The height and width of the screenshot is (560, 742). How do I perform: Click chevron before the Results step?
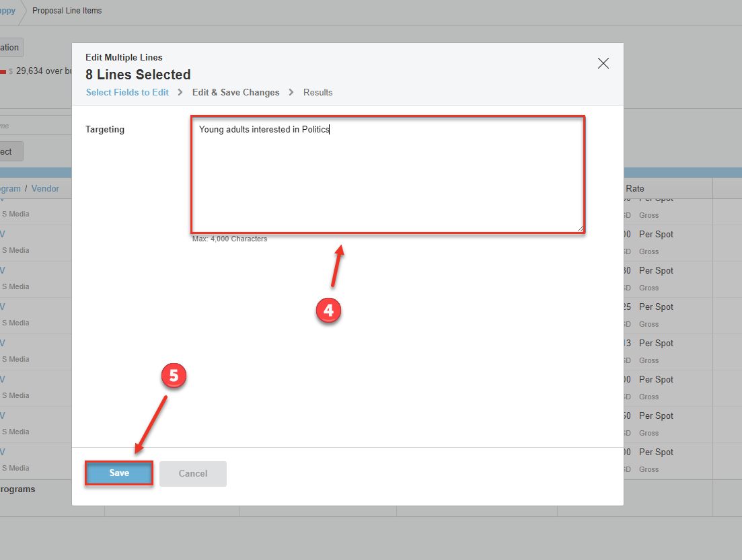(x=291, y=92)
